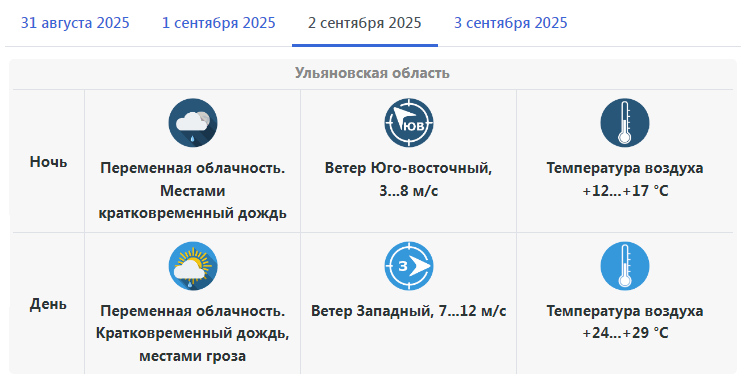Click 'Ветер Западный, 7...12 м/с' text
Viewport: 744px width, 382px height.
pyautogui.click(x=409, y=311)
